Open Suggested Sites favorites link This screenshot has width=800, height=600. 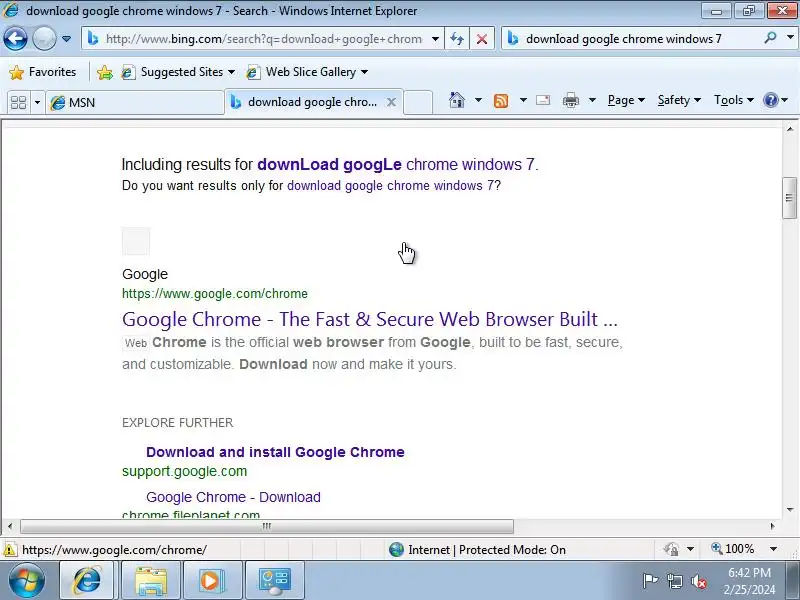click(178, 72)
